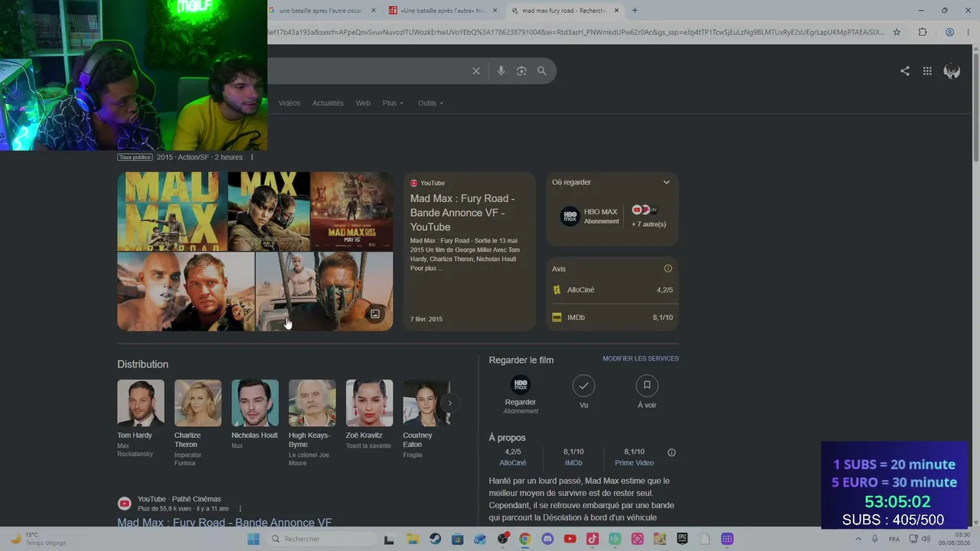Open Nicholas Hoult's cast card
Image resolution: width=980 pixels, height=551 pixels.
pyautogui.click(x=255, y=415)
